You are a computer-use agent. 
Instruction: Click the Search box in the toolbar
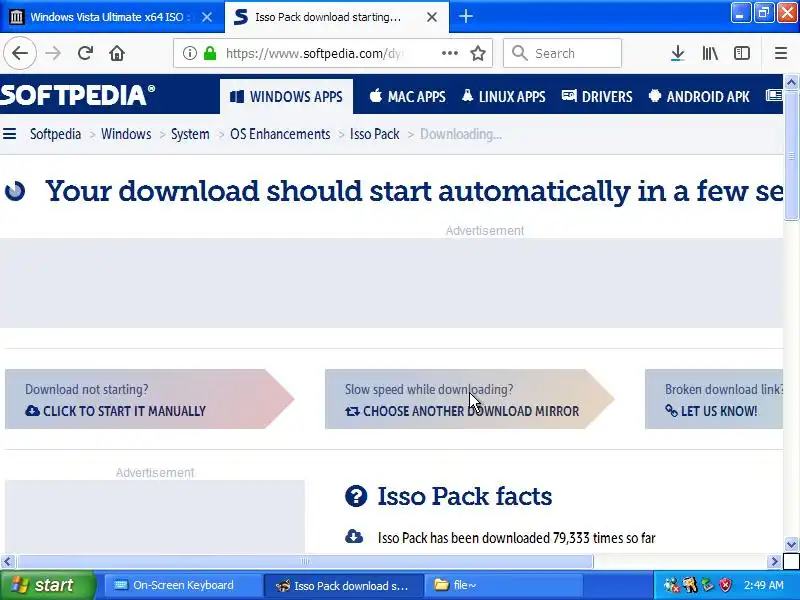tap(562, 53)
